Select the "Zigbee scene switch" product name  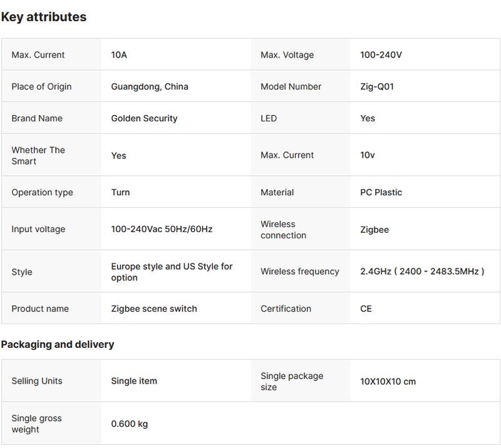point(153,308)
